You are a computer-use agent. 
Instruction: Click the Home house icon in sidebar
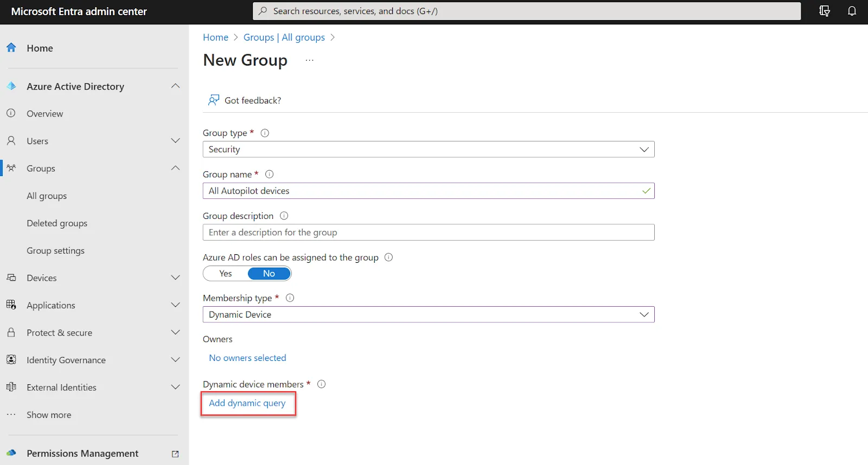11,48
